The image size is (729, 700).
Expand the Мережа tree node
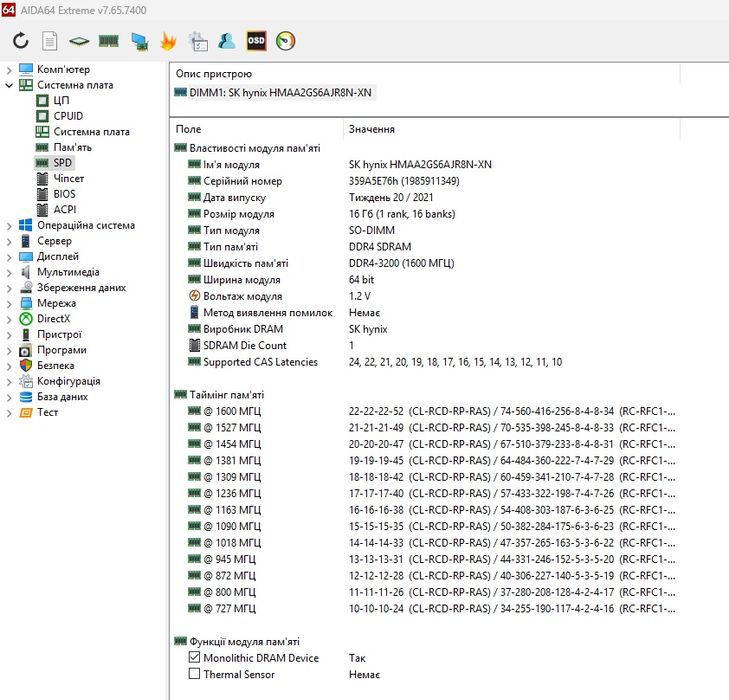coord(9,304)
